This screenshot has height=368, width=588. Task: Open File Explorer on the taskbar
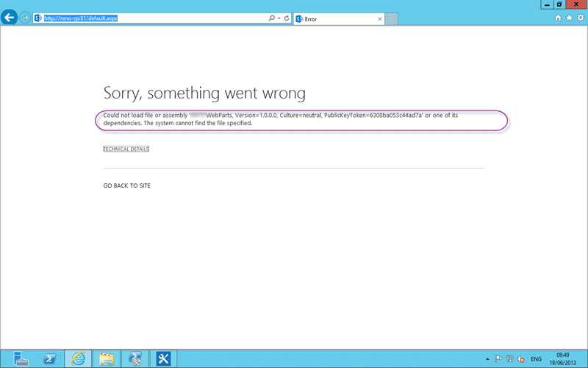107,358
